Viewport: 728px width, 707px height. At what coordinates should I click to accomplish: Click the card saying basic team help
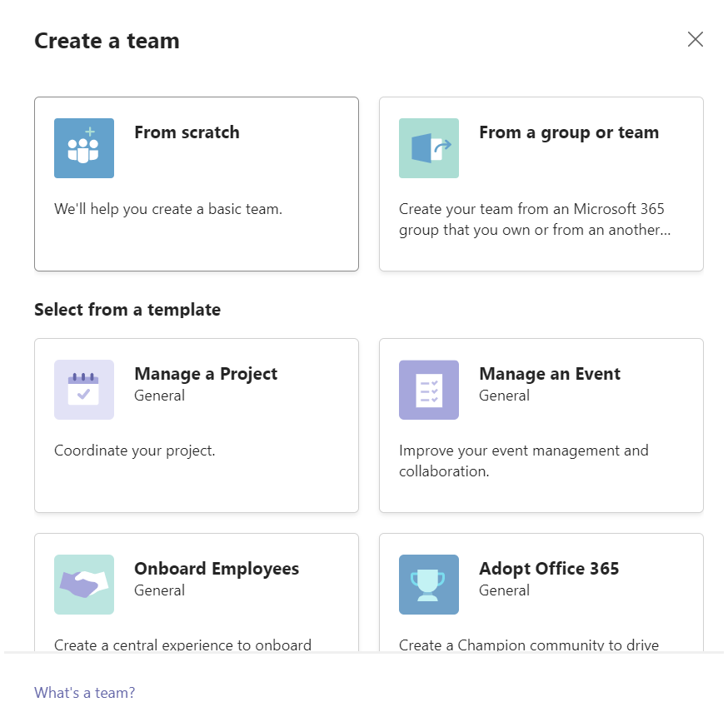(167, 209)
